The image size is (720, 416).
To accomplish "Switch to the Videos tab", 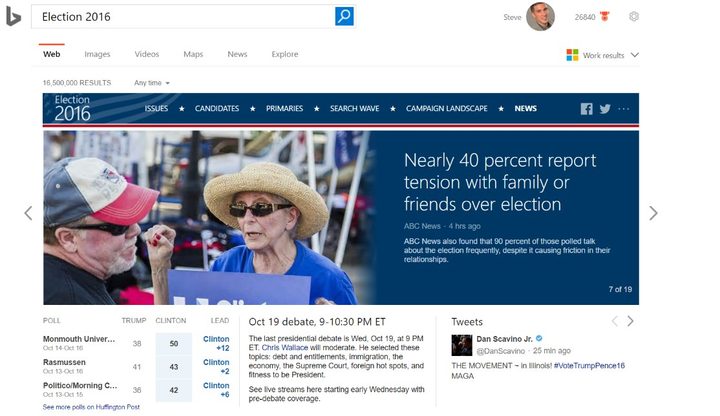I will point(146,54).
